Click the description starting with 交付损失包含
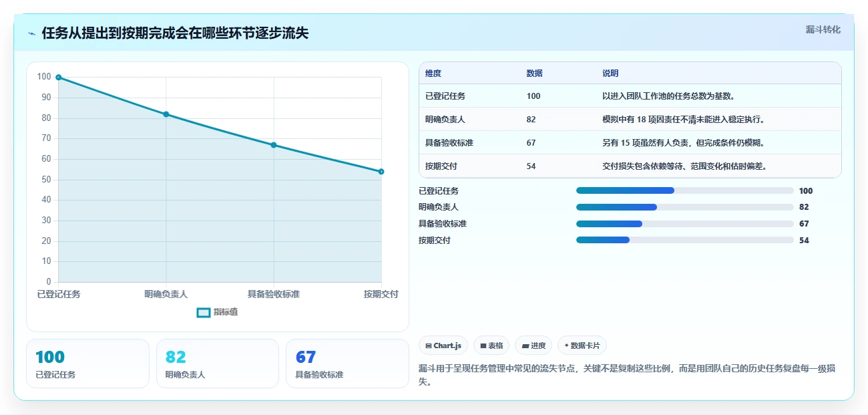 (x=684, y=166)
